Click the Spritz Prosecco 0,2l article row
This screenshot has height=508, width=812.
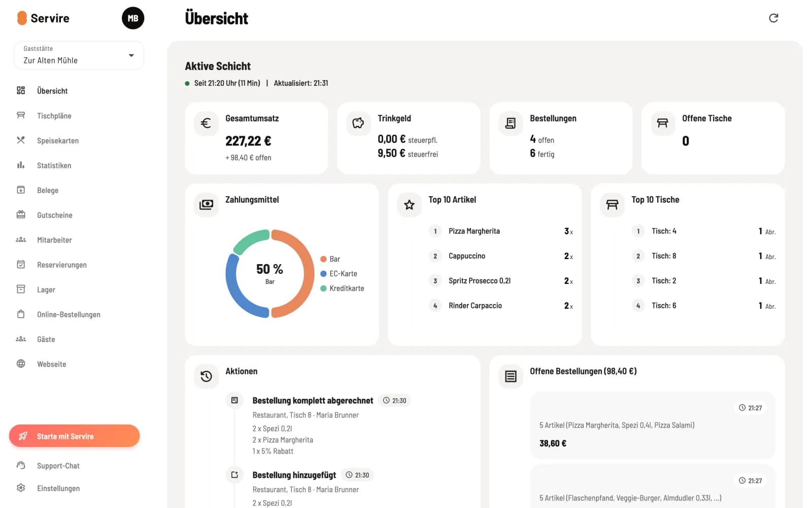pos(501,281)
